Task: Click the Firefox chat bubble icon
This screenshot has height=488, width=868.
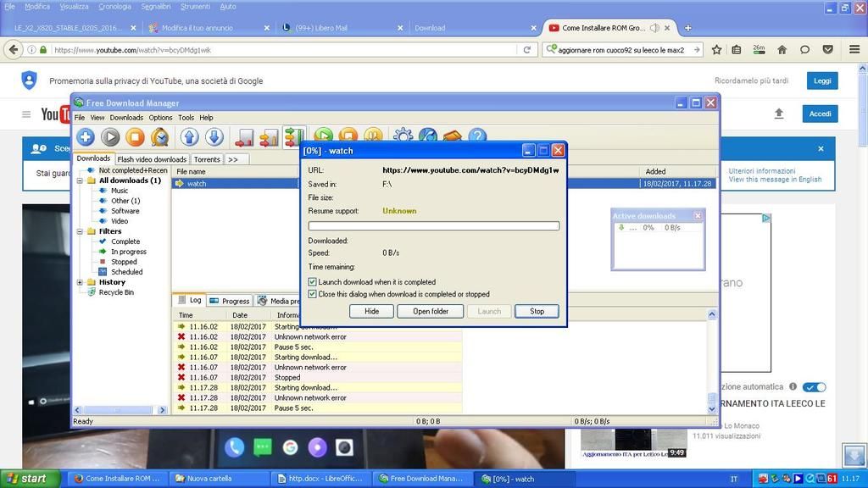Action: pos(804,50)
